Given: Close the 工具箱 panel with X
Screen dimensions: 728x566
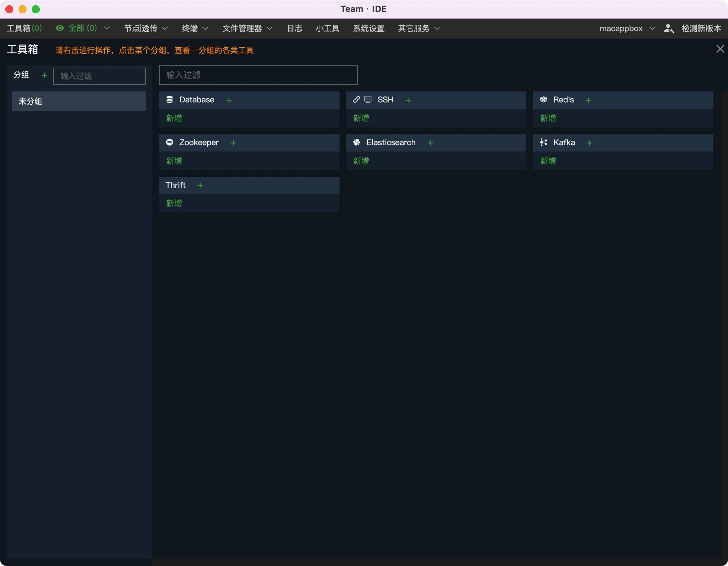Looking at the screenshot, I should click(x=720, y=49).
